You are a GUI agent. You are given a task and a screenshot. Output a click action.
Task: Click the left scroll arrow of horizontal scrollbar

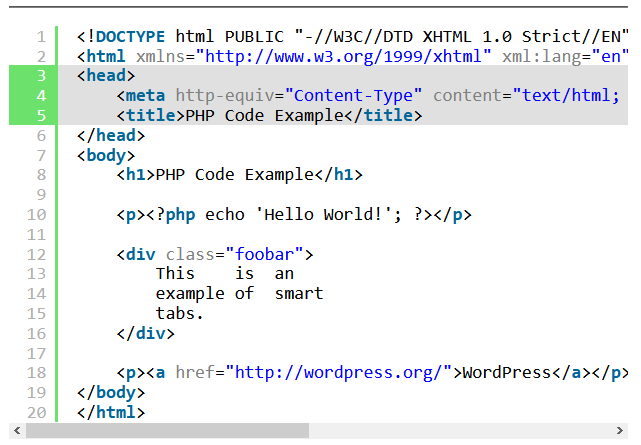coord(17,431)
